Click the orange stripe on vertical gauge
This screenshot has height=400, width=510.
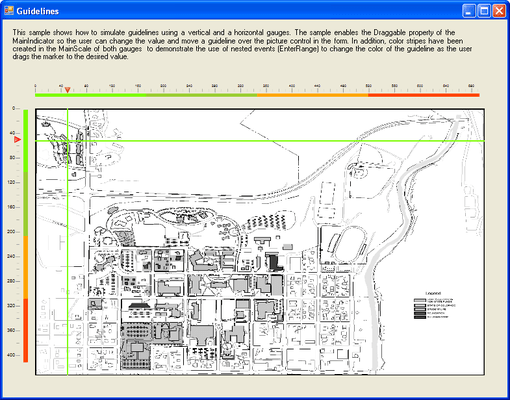(26, 267)
